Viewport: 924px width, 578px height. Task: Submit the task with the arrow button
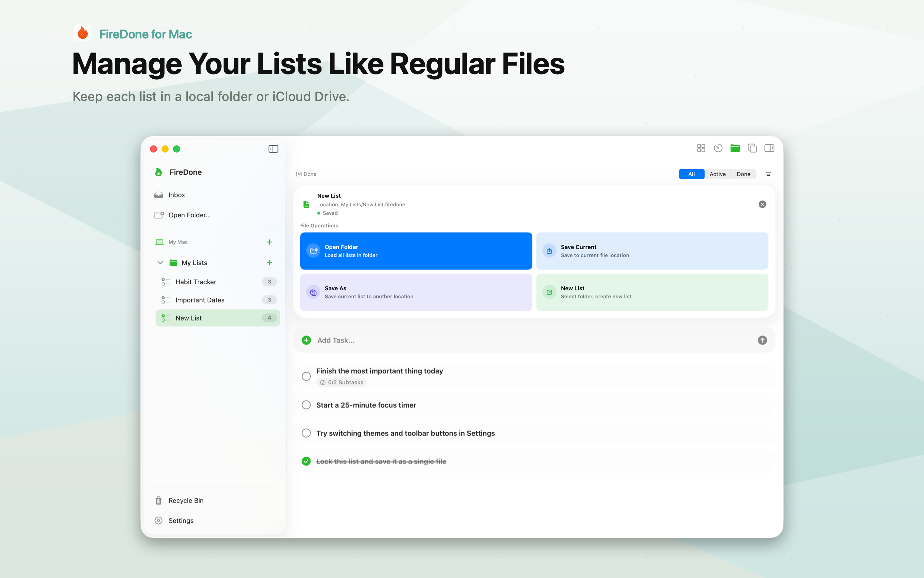(762, 340)
